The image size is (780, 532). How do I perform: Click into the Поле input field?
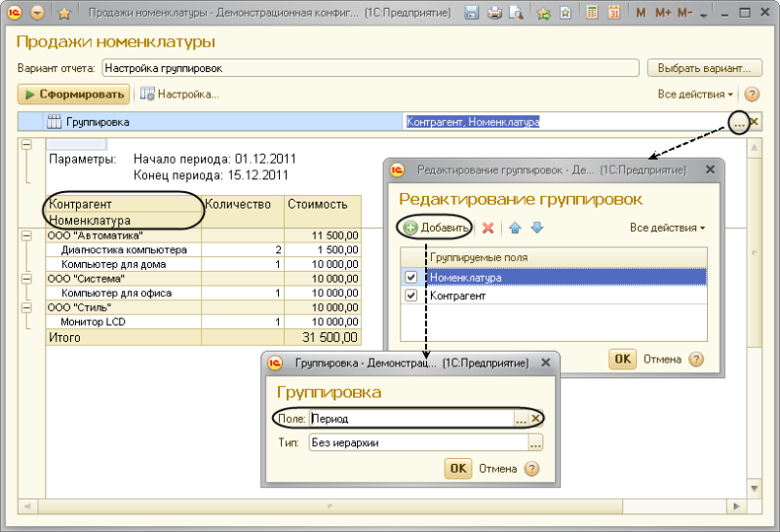coord(409,418)
